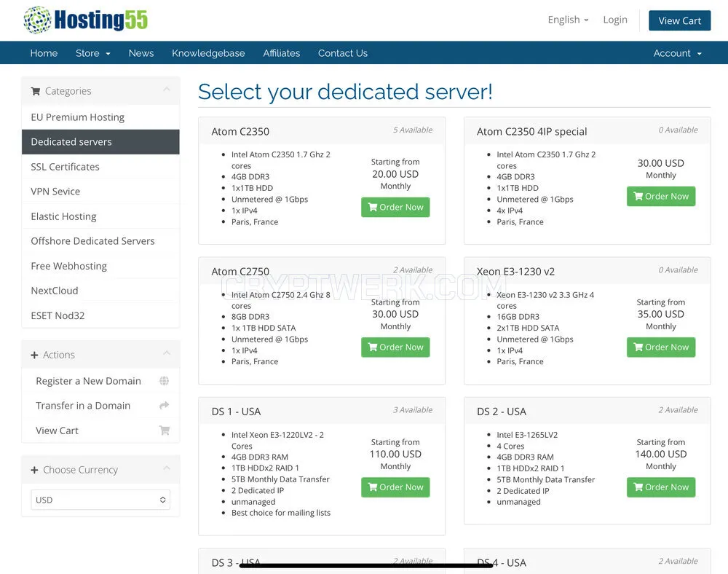Open the Store dropdown menu
Viewport: 728px width, 574px height.
pos(93,53)
